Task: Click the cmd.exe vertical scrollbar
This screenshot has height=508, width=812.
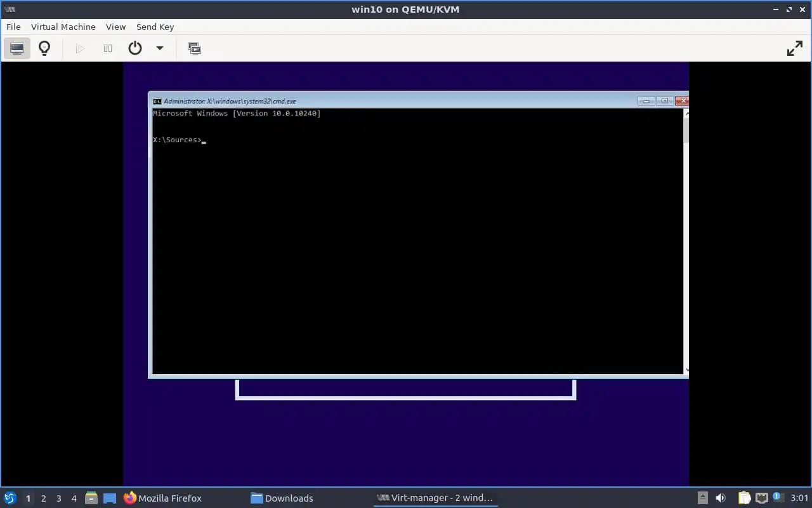Action: click(x=686, y=241)
